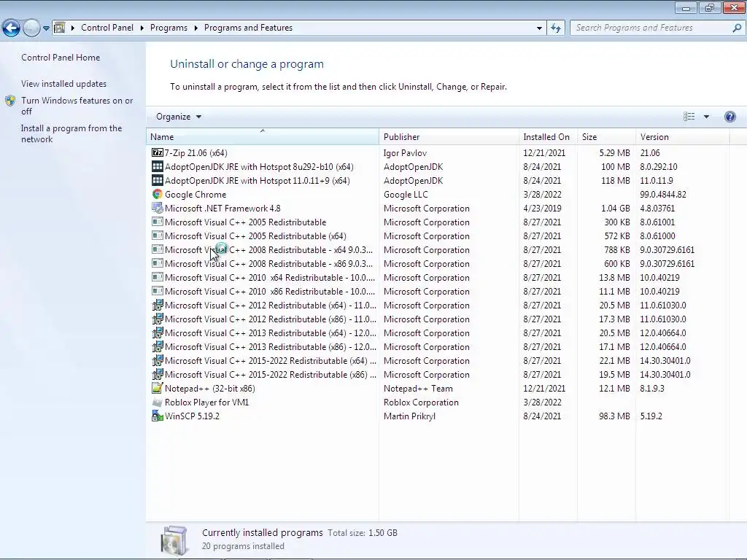Click the change view icon
The width and height of the screenshot is (747, 560).
[689, 117]
